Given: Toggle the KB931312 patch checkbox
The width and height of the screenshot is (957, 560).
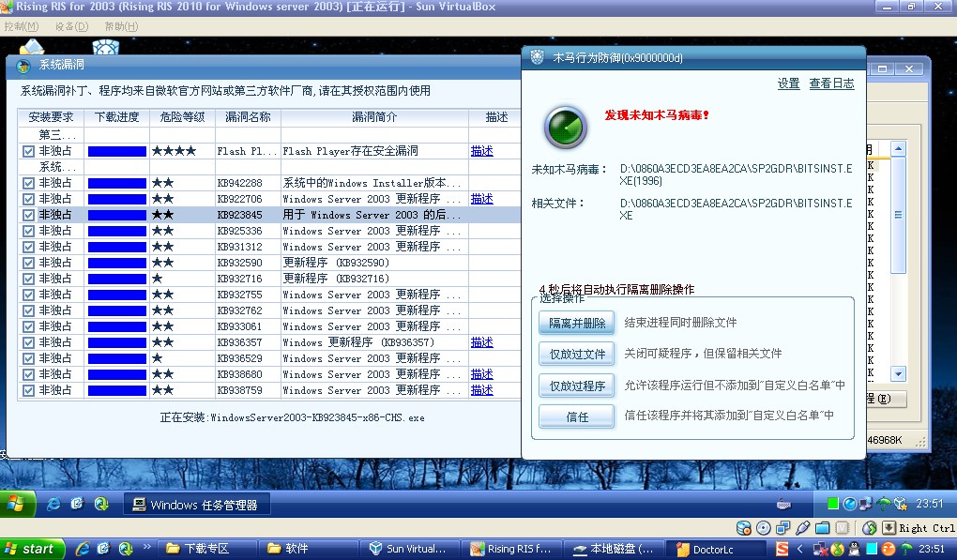Looking at the screenshot, I should (28, 247).
